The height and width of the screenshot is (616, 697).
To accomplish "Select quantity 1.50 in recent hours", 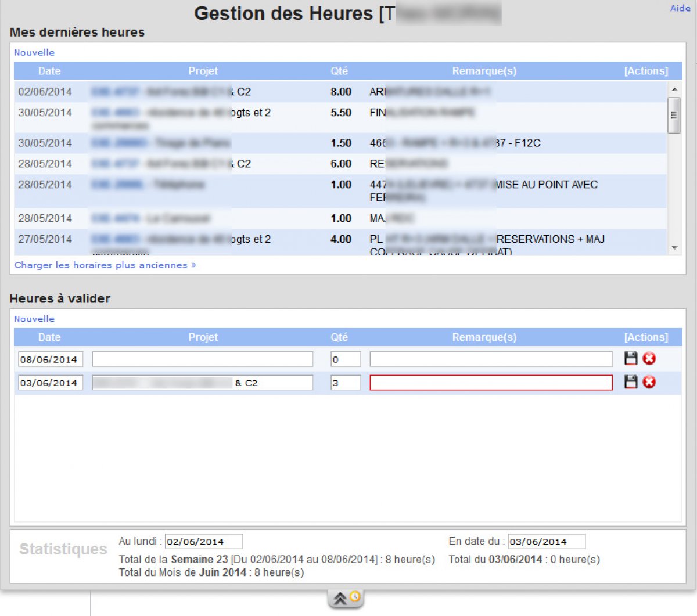I will point(341,143).
